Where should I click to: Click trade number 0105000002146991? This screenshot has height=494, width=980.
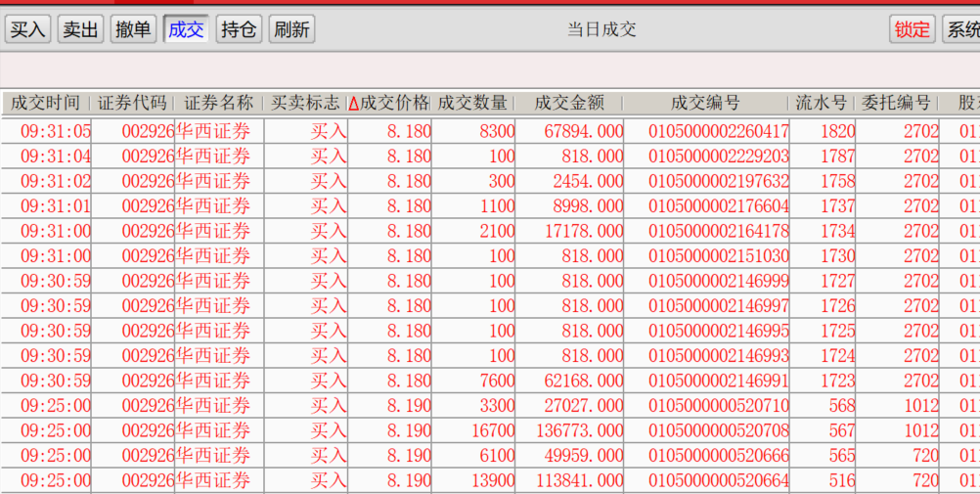tap(719, 381)
